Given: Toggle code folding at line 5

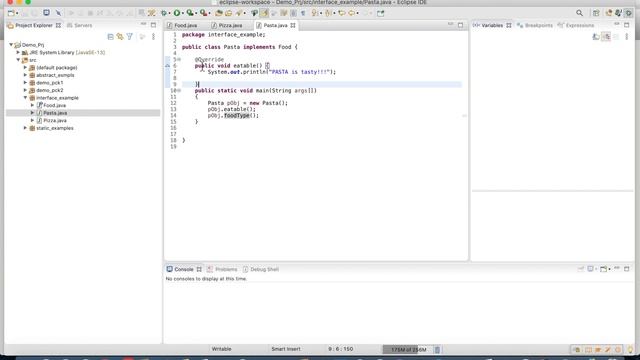Looking at the screenshot, I should click(x=179, y=60).
